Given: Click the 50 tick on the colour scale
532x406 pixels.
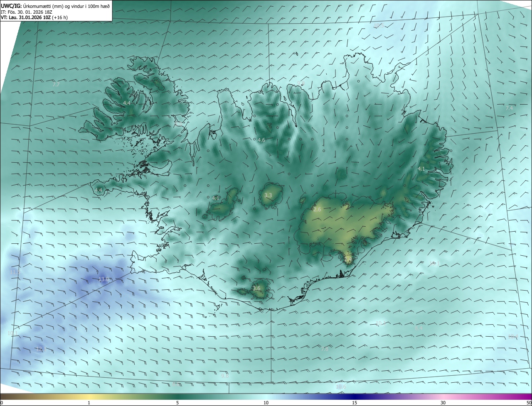Looking at the screenshot, I should point(529,403).
